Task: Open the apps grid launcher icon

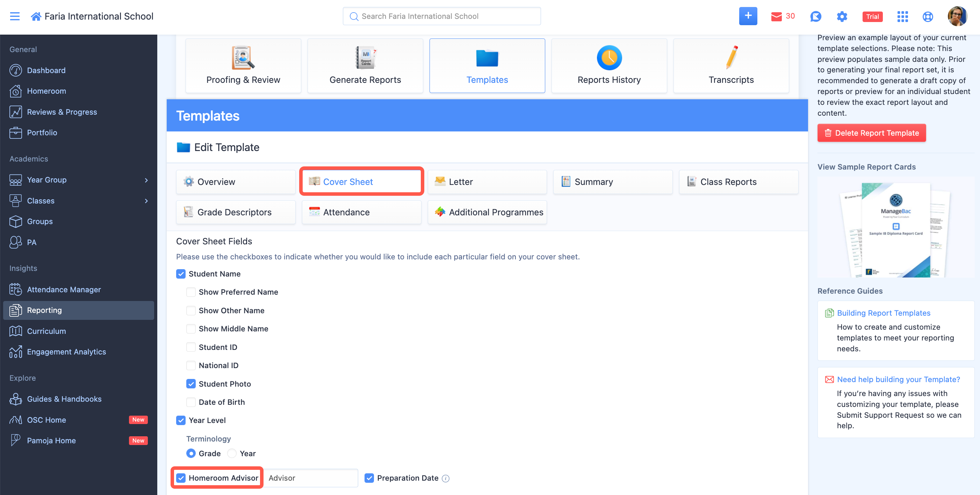Action: click(902, 16)
